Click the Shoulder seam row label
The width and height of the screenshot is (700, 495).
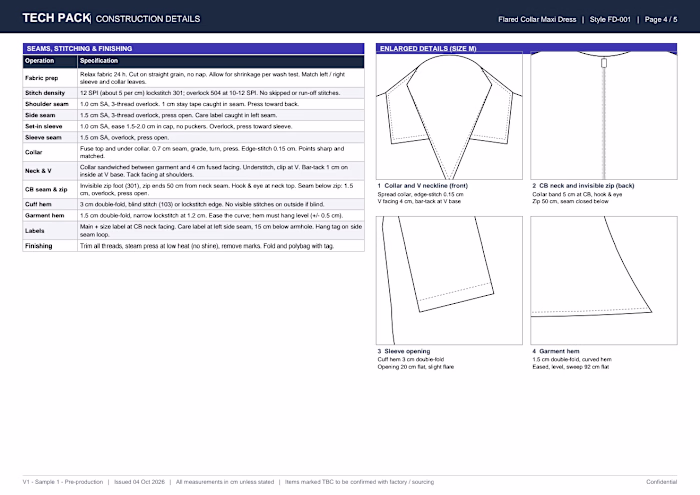pos(47,104)
